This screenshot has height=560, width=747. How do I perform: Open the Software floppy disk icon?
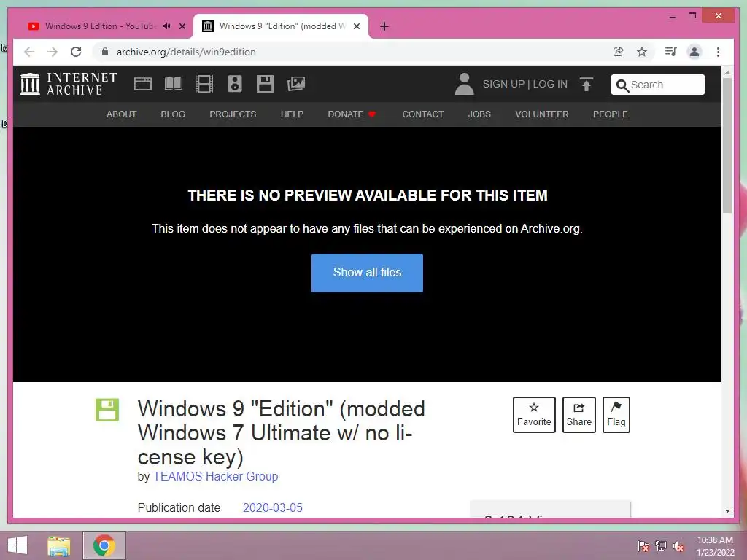pyautogui.click(x=266, y=84)
